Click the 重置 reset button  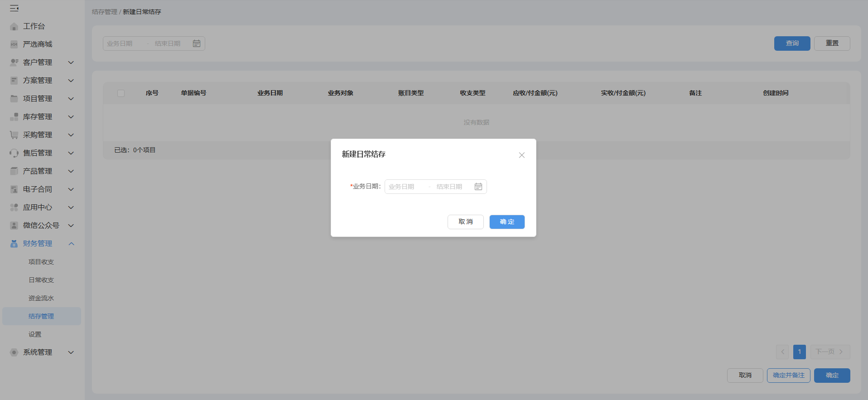(832, 43)
